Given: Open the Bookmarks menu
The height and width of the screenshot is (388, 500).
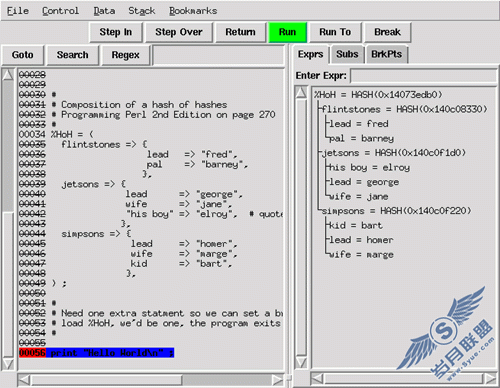Looking at the screenshot, I should click(x=193, y=11).
